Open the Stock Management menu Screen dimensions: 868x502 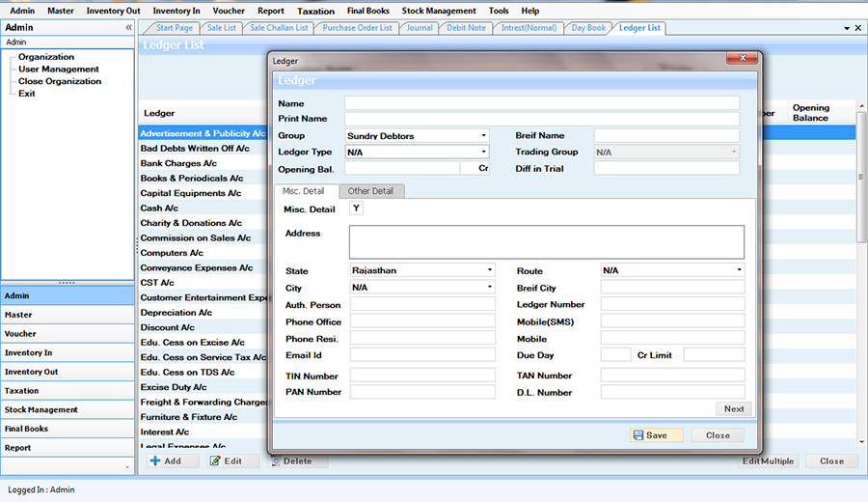click(439, 11)
